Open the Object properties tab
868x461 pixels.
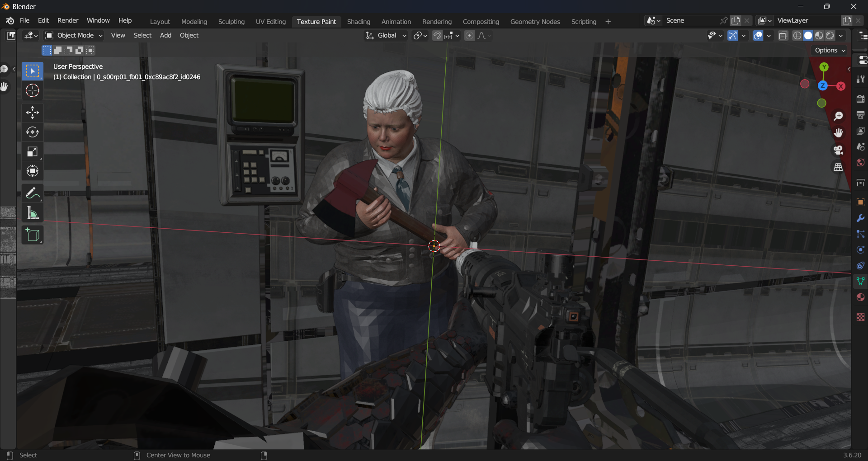pos(860,202)
